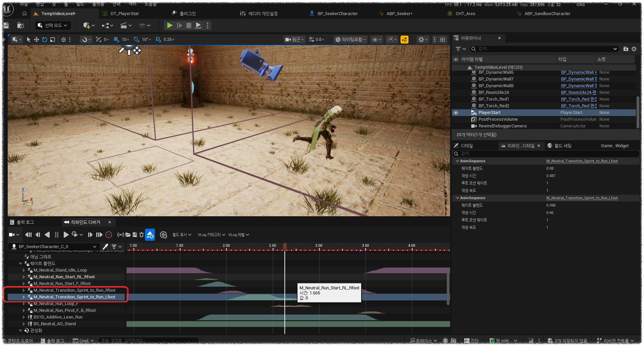
Task: Click the rewind debugger forward play button
Action: pyautogui.click(x=66, y=235)
